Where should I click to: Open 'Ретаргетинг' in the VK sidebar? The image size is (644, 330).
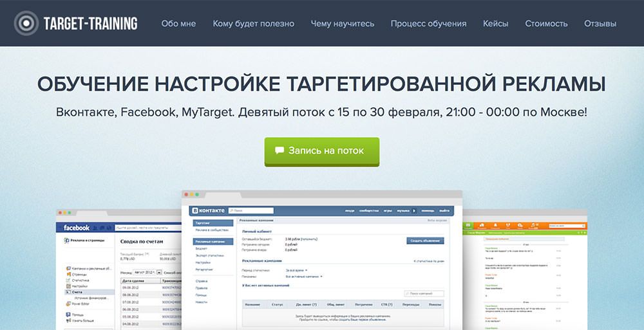pyautogui.click(x=204, y=270)
